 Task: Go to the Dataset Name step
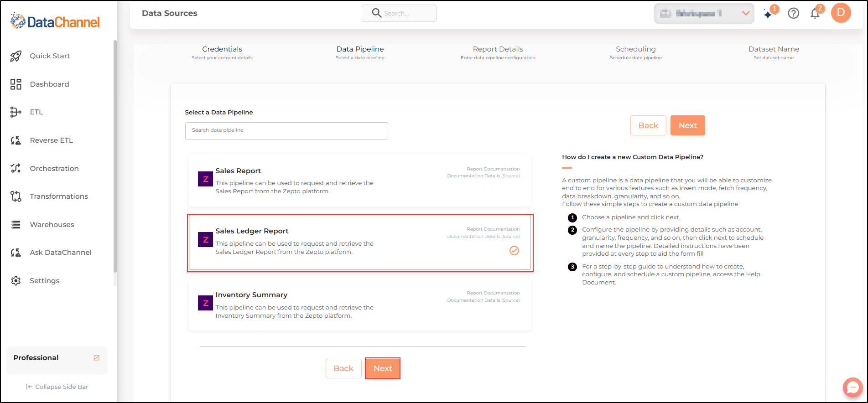774,53
